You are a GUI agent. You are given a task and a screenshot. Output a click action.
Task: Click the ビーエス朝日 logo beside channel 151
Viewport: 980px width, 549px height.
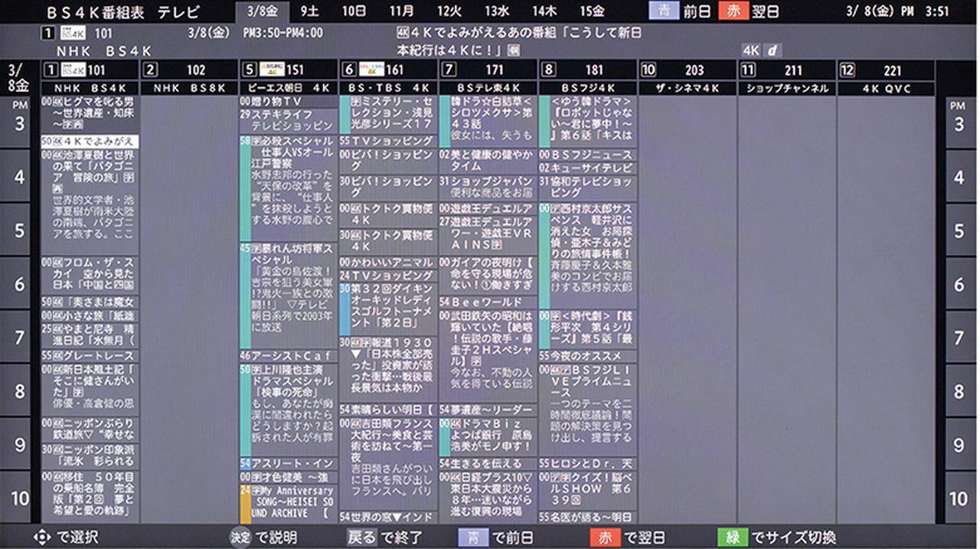coord(272,70)
